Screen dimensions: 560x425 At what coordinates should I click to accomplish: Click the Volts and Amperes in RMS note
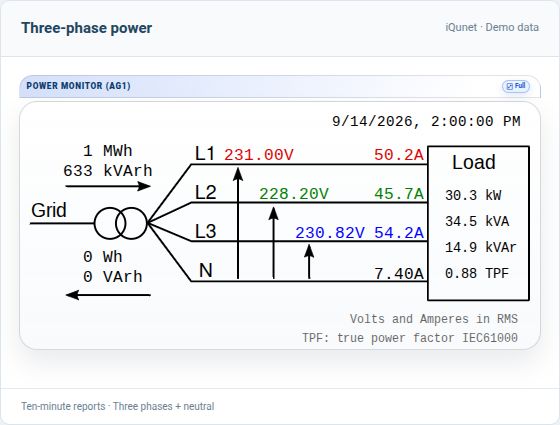pyautogui.click(x=434, y=319)
